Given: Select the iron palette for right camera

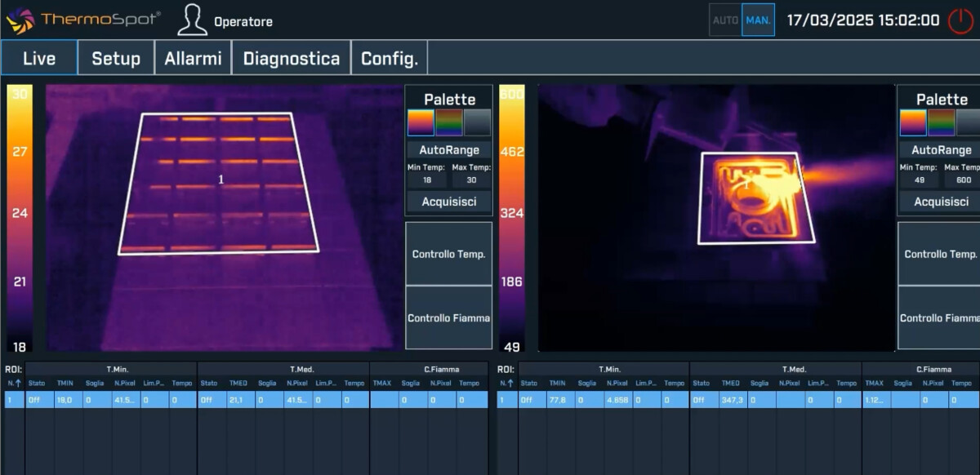Looking at the screenshot, I should click(x=913, y=122).
